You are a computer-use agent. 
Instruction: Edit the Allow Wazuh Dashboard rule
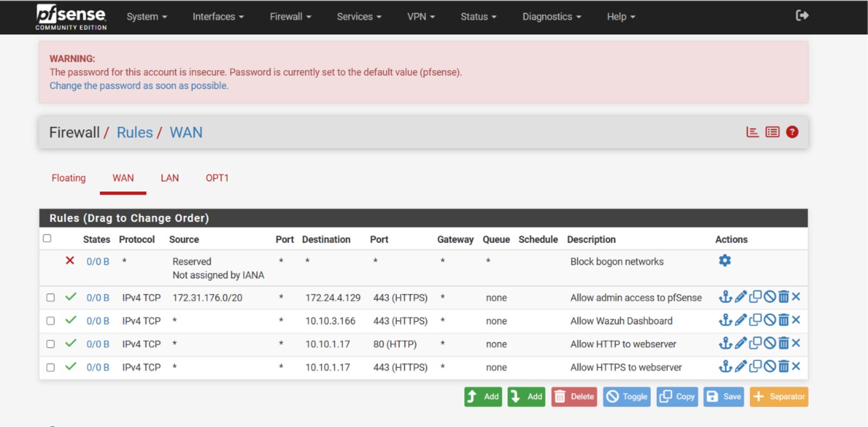tap(741, 320)
